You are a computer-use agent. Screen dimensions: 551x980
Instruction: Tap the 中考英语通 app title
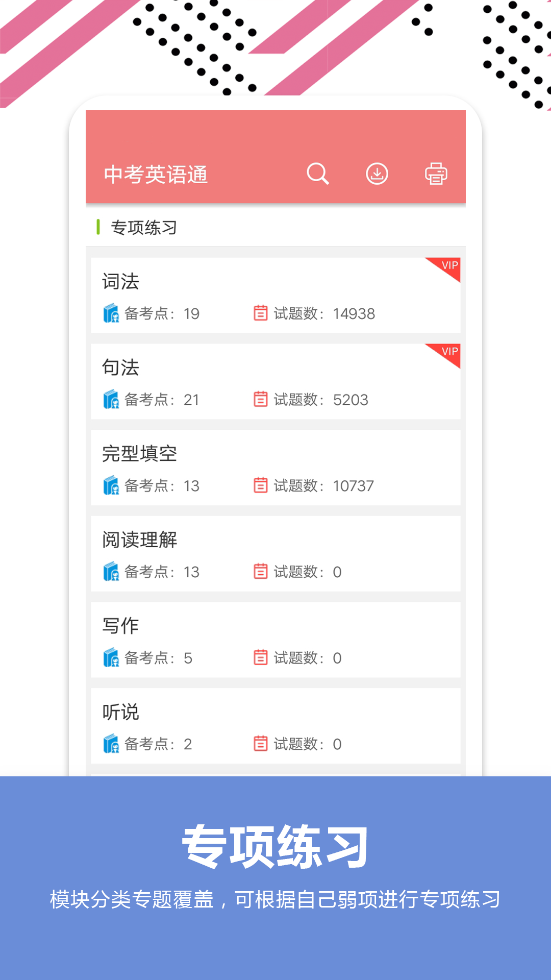tap(156, 175)
